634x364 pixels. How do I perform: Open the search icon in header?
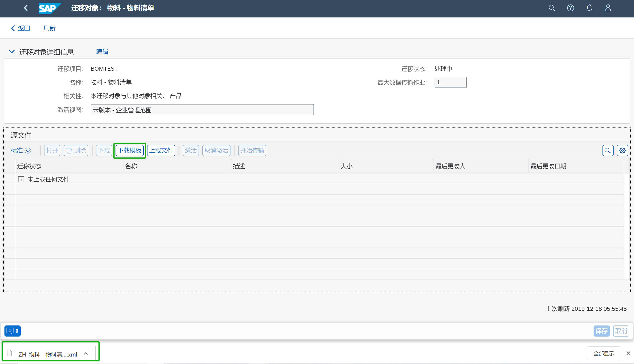[x=552, y=8]
